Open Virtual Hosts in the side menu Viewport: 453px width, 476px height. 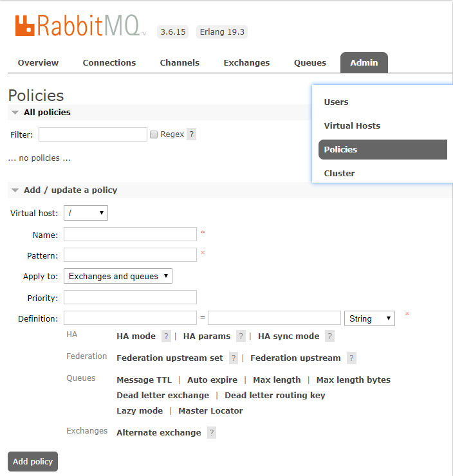[352, 125]
